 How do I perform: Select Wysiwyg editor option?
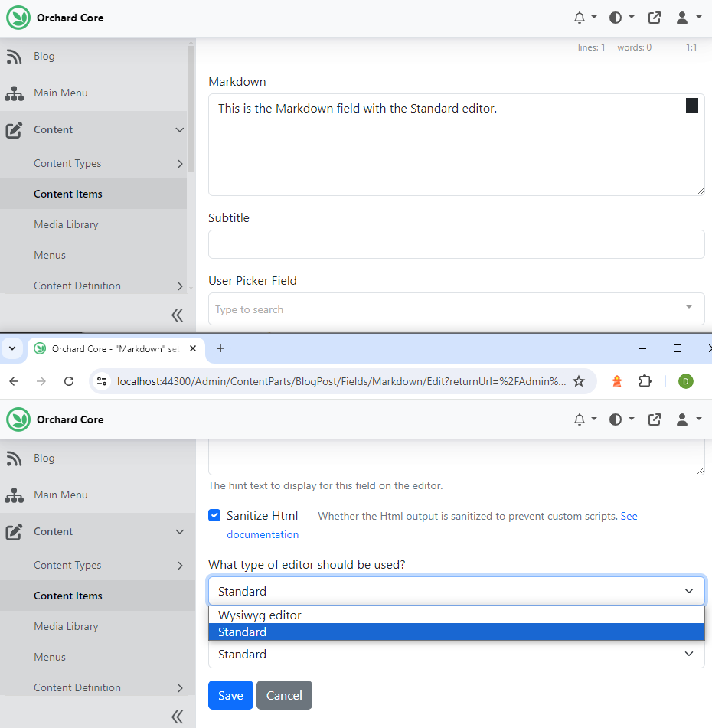click(456, 615)
